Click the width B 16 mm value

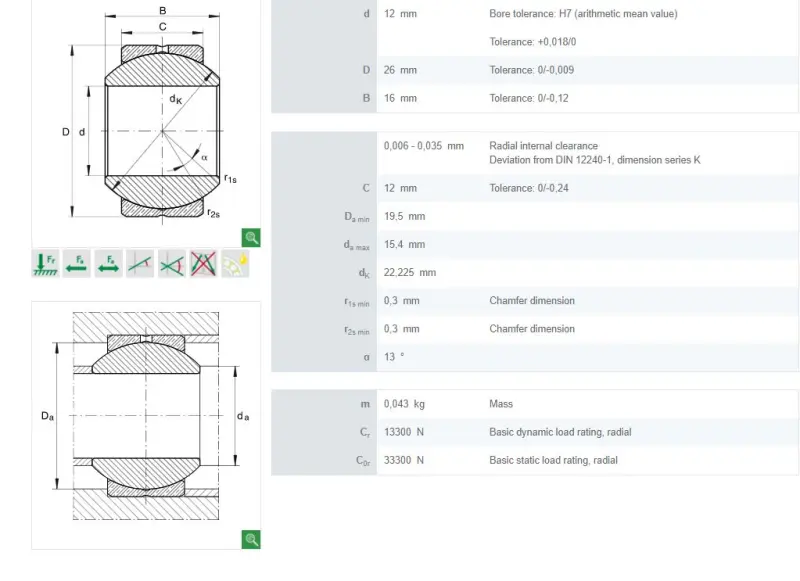pos(401,98)
